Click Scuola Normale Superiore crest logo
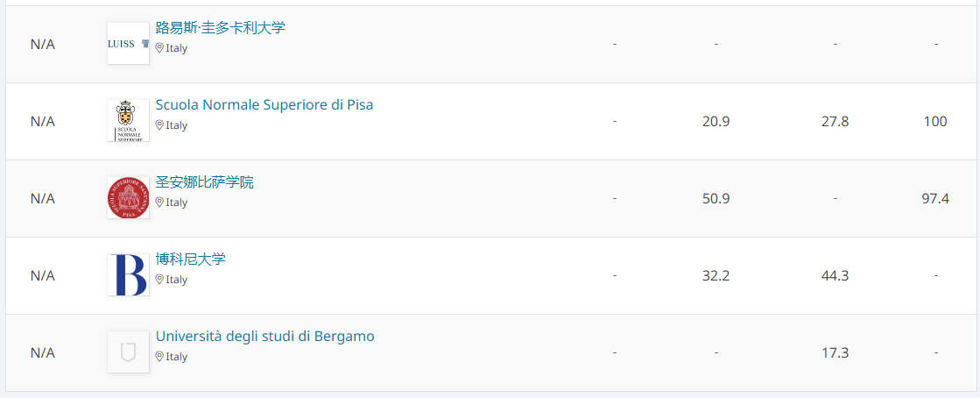 (128, 120)
